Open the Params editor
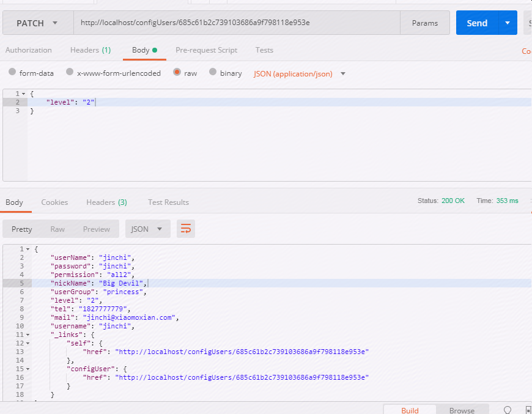Screen dimensions: 532x414 pos(425,23)
